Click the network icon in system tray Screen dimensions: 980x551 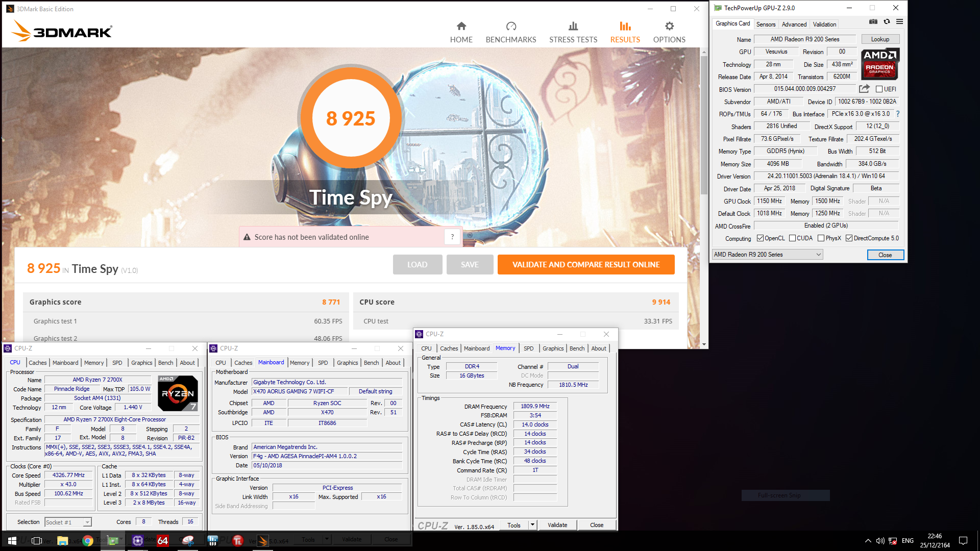[x=893, y=541]
